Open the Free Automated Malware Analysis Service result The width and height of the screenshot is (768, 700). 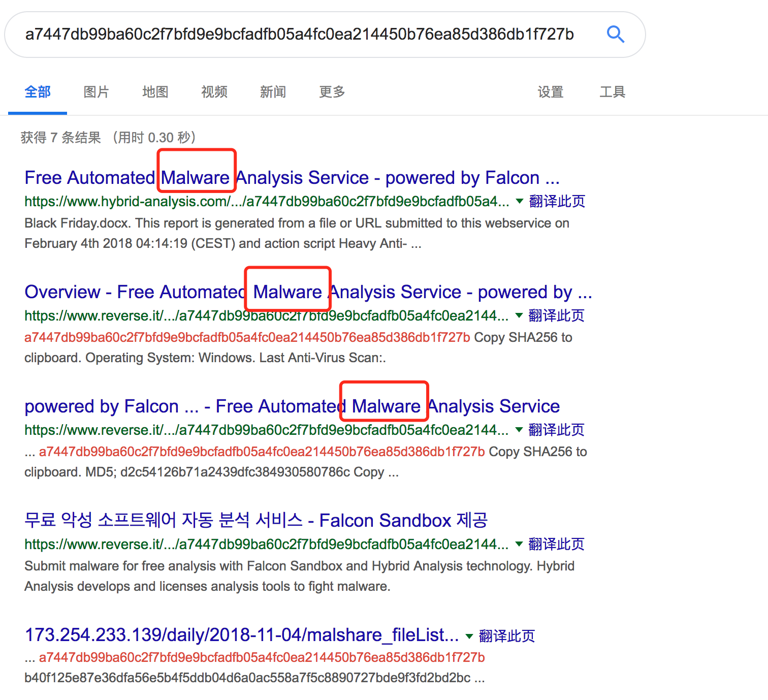click(x=292, y=177)
